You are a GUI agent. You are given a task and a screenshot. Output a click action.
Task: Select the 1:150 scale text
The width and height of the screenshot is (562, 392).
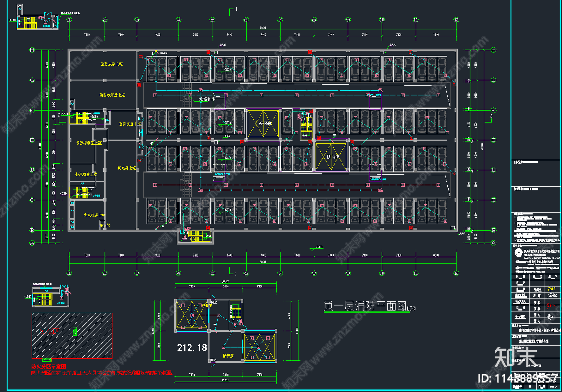[409, 308]
